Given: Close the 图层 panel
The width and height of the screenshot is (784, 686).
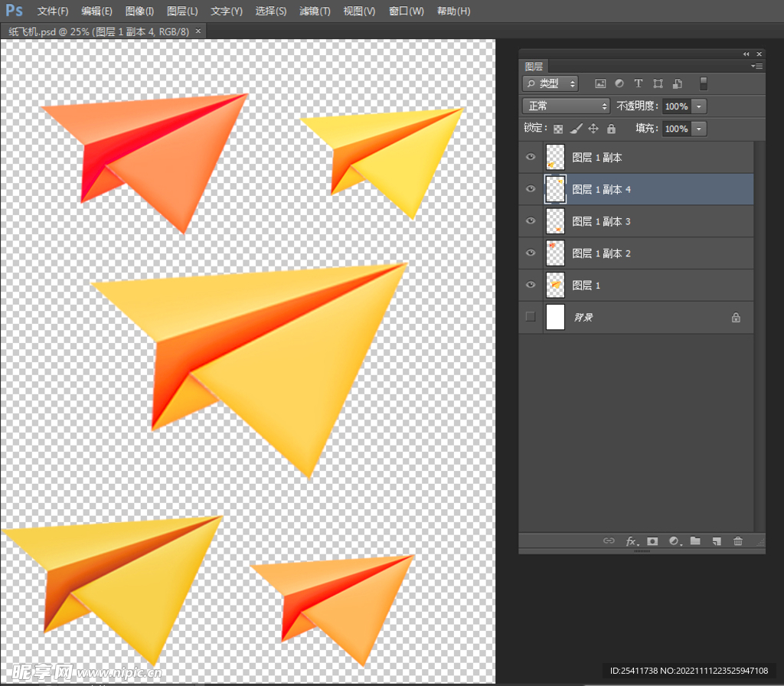Looking at the screenshot, I should click(759, 54).
